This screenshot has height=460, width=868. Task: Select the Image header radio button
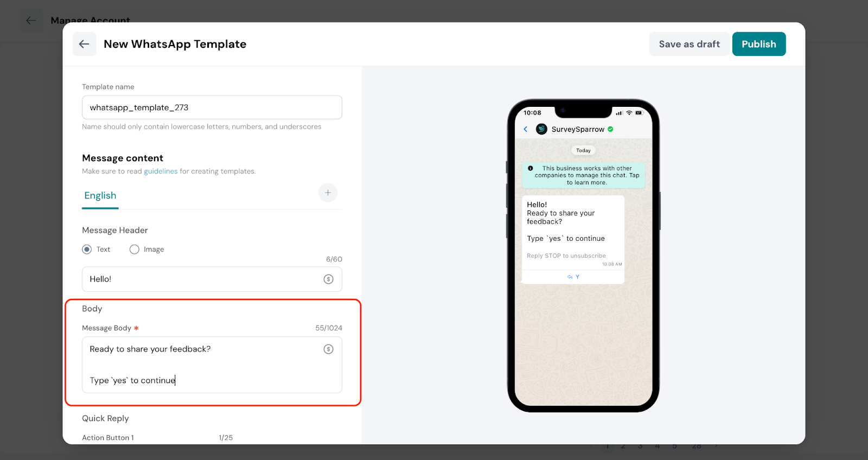135,249
